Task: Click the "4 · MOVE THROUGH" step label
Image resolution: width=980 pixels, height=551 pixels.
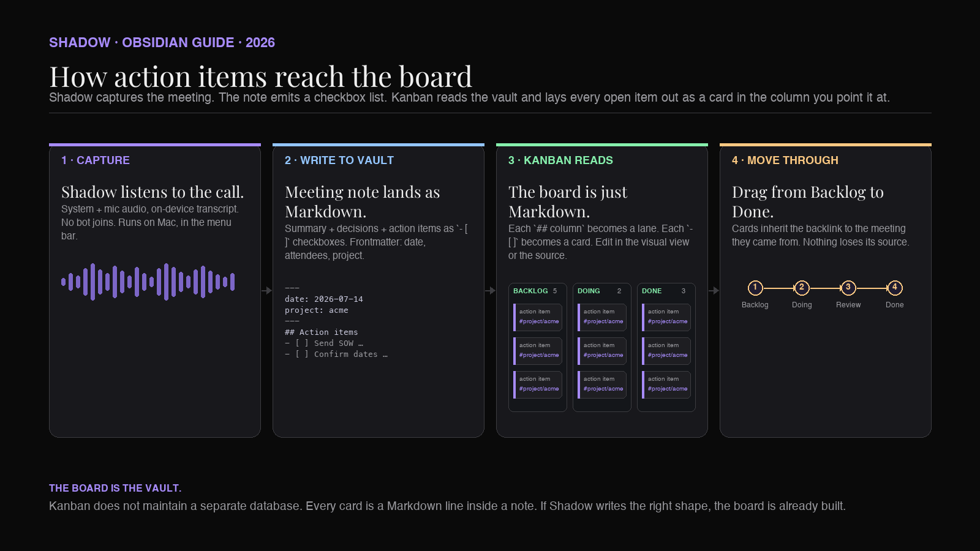Action: (785, 160)
